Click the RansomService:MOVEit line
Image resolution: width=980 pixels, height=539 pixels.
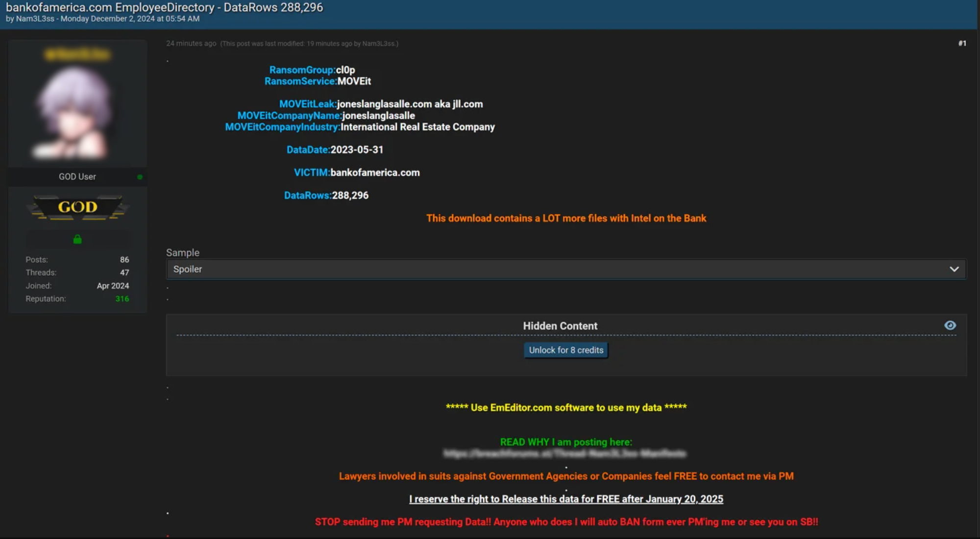pos(318,81)
